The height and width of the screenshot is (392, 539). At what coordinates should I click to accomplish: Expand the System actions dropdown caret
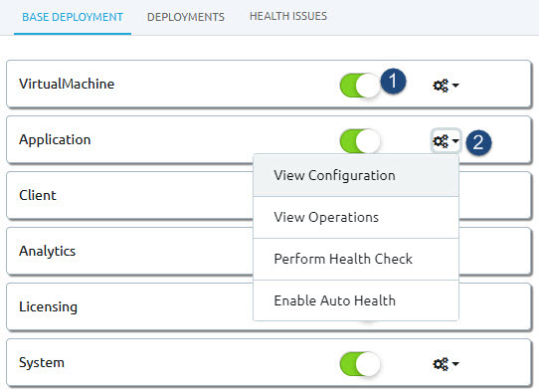point(455,364)
